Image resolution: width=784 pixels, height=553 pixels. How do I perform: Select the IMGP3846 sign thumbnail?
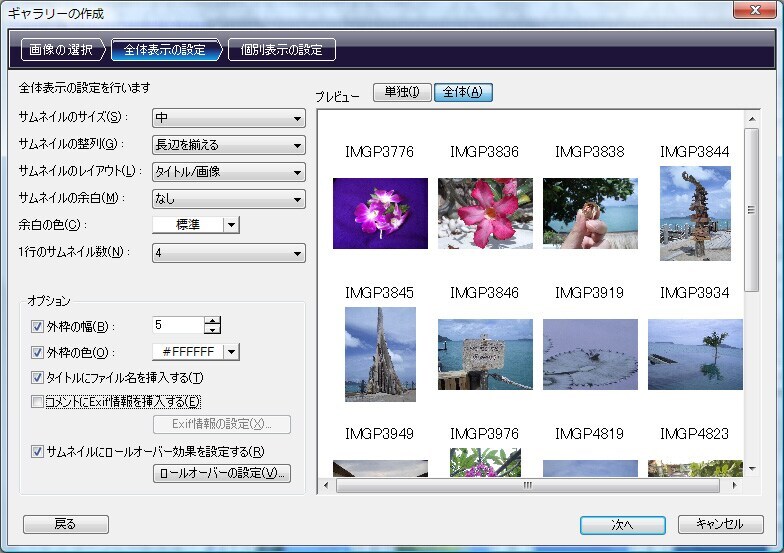click(x=486, y=354)
